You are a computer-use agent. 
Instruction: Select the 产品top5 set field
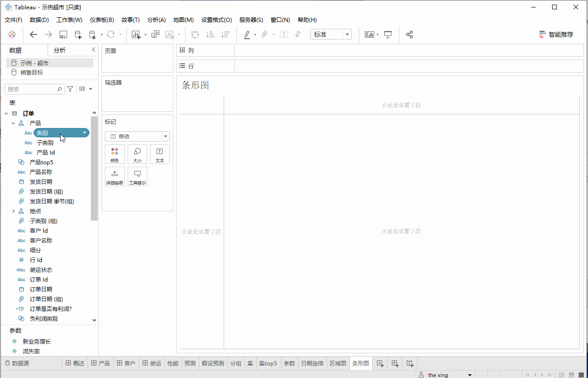[41, 162]
